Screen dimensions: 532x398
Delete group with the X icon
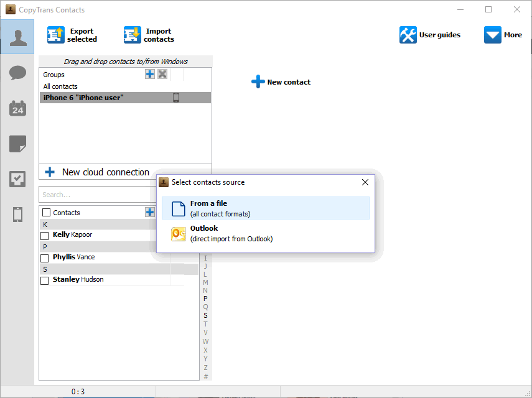tap(162, 74)
